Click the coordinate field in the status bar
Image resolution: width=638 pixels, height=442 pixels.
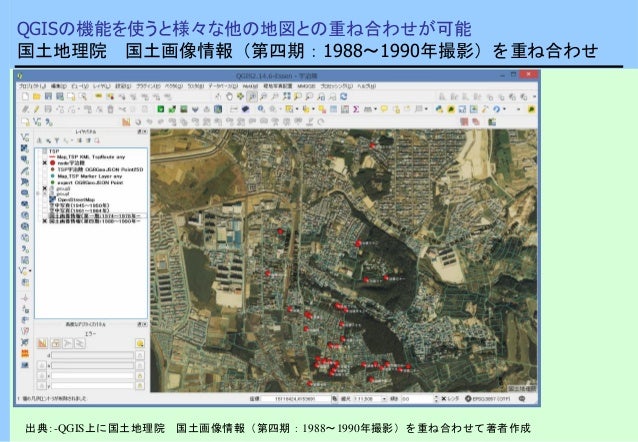tap(296, 399)
